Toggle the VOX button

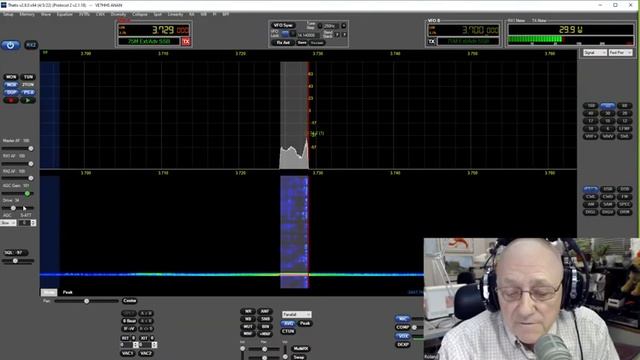click(402, 336)
